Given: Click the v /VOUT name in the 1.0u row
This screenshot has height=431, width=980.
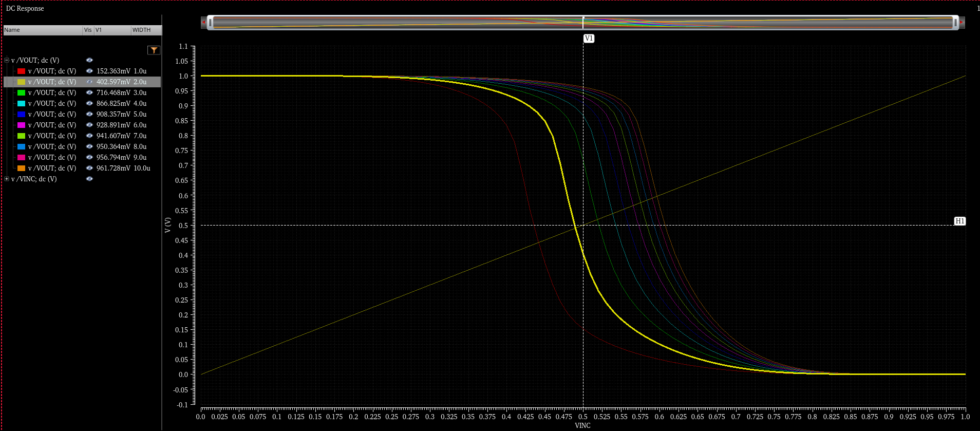Looking at the screenshot, I should tap(52, 71).
